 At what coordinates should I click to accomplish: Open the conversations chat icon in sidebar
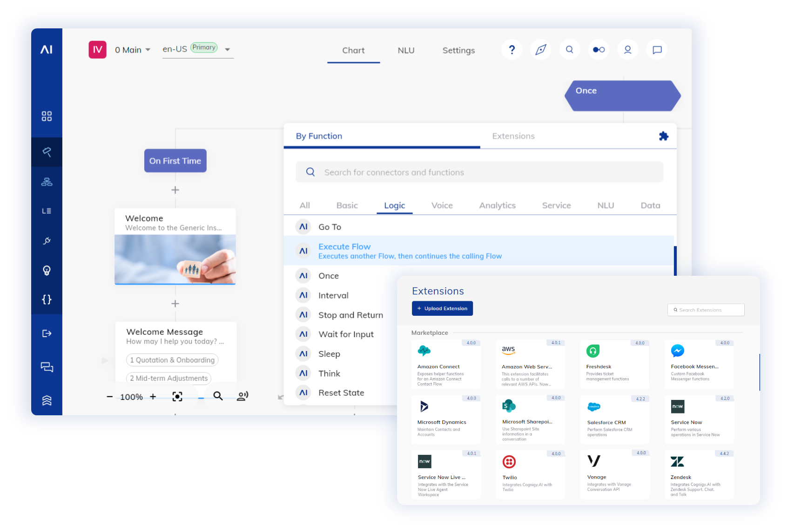click(x=47, y=367)
